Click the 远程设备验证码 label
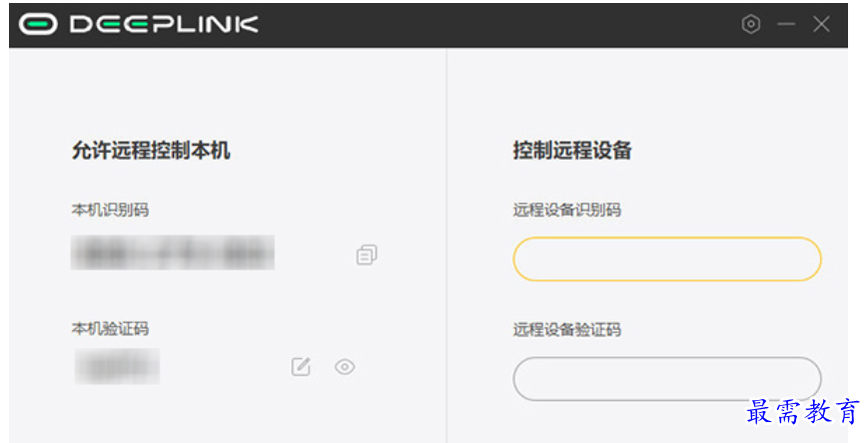The image size is (868, 443). point(566,329)
